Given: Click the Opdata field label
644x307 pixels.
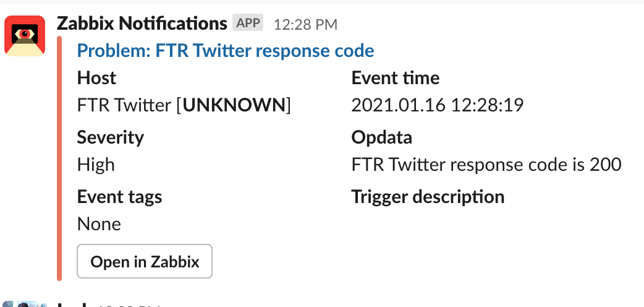Looking at the screenshot, I should click(381, 137).
